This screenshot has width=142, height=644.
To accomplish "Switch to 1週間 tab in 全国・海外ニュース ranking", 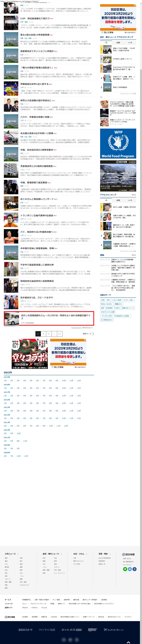I will pos(118,43).
